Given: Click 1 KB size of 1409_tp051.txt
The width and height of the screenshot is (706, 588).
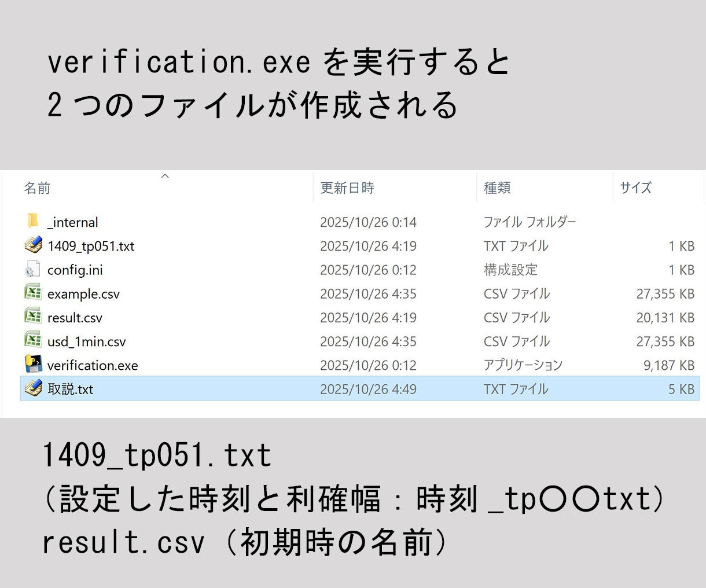Looking at the screenshot, I should pyautogui.click(x=681, y=246).
